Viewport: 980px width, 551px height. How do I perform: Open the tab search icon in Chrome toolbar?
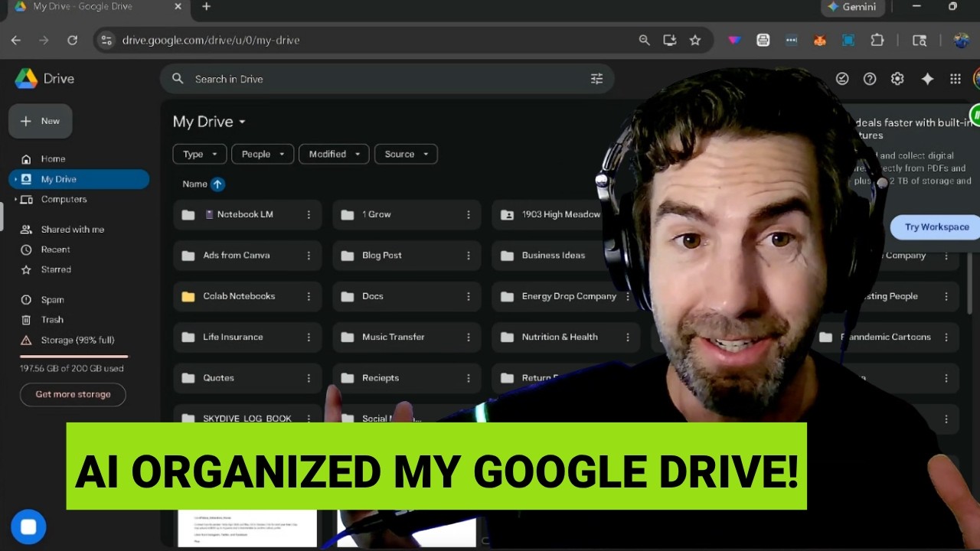(920, 41)
